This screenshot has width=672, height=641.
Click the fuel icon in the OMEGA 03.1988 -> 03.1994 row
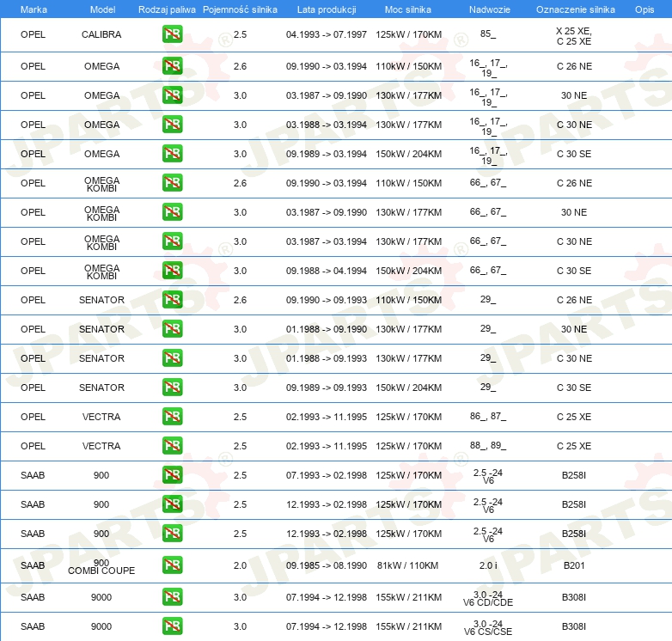(172, 125)
